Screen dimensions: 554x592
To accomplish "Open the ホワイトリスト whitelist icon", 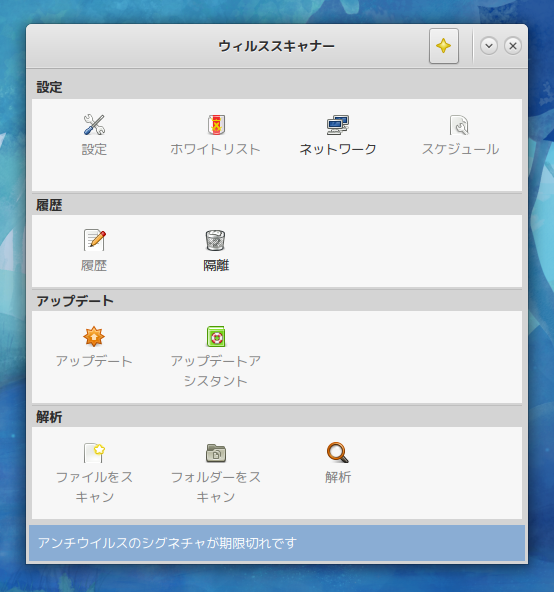I will 216,125.
